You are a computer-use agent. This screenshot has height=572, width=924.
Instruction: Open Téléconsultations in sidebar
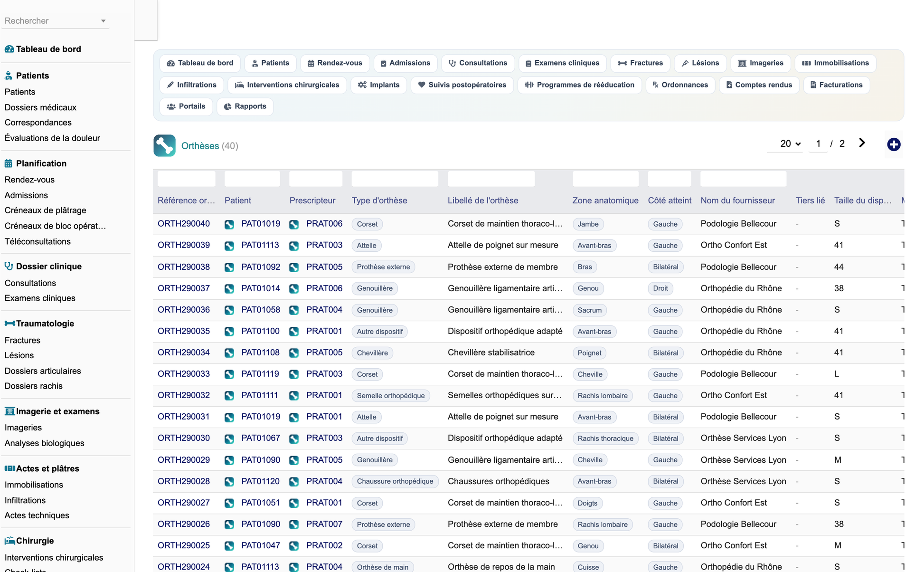[38, 241]
